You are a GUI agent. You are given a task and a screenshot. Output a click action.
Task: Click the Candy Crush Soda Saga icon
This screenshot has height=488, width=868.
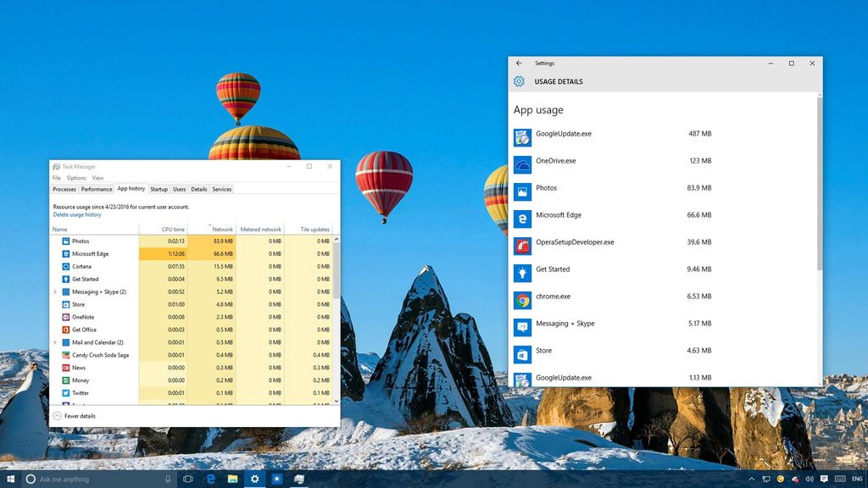pyautogui.click(x=65, y=355)
